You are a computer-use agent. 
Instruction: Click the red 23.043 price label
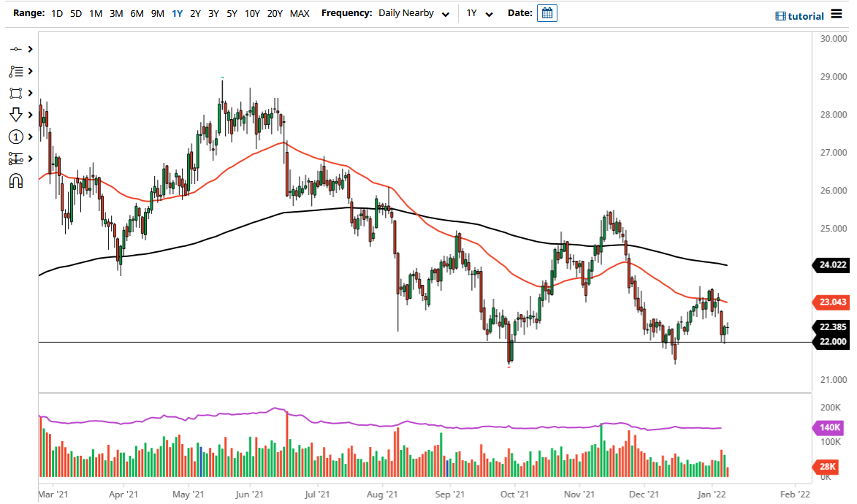[x=832, y=302]
